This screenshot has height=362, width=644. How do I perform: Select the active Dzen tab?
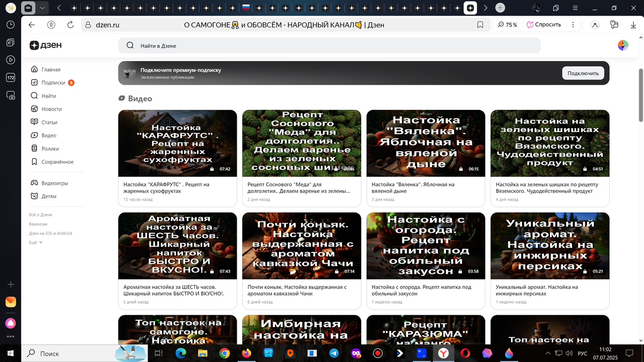[x=470, y=8]
